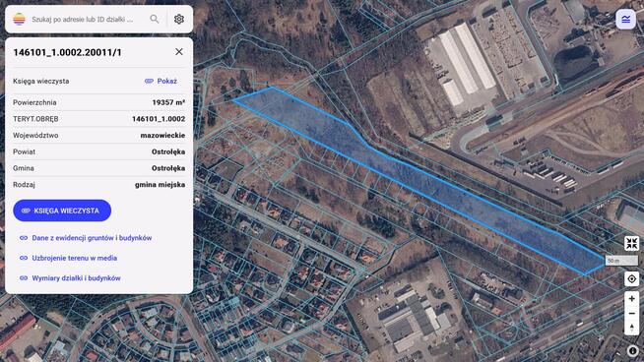The height and width of the screenshot is (362, 644).
Task: Zoom in with the plus button
Action: (x=631, y=299)
